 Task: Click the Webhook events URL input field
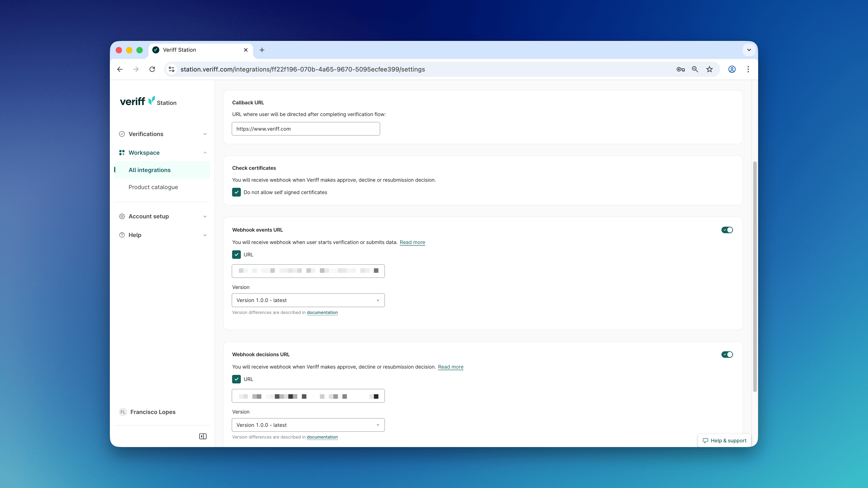coord(308,271)
